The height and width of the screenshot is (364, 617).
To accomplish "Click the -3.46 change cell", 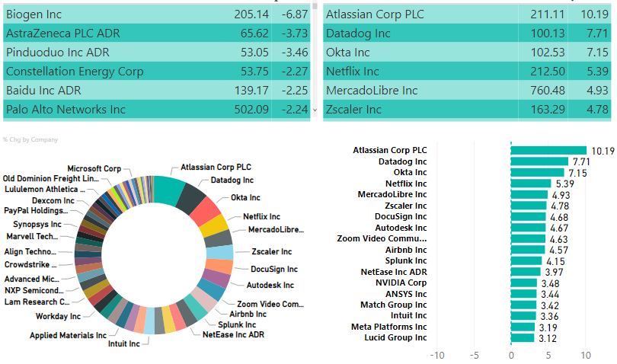I will click(x=295, y=52).
